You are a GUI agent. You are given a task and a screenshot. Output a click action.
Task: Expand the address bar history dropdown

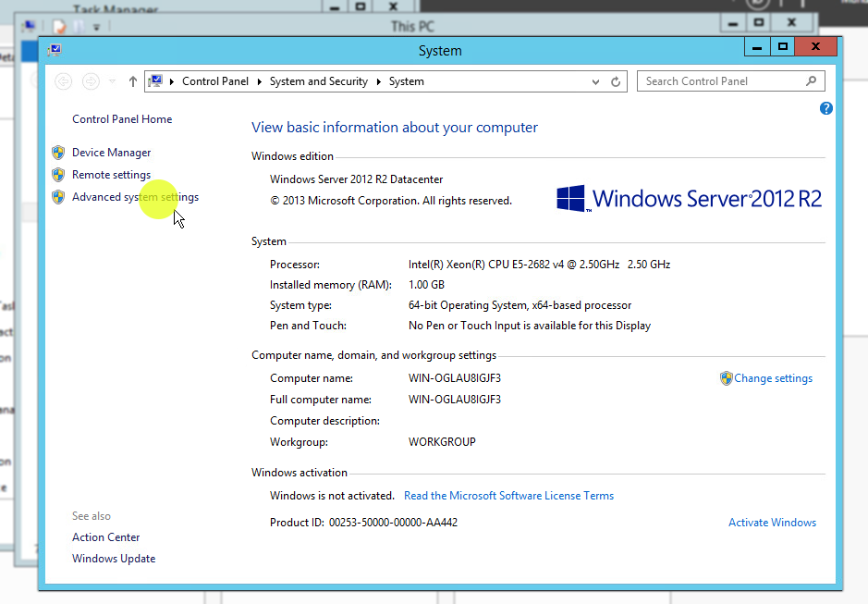click(x=596, y=81)
